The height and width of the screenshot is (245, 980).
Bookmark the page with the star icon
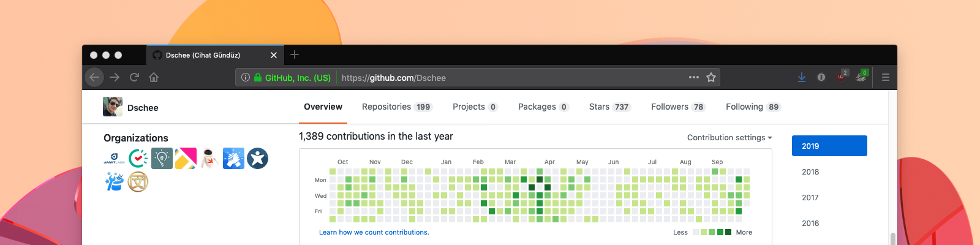[711, 77]
